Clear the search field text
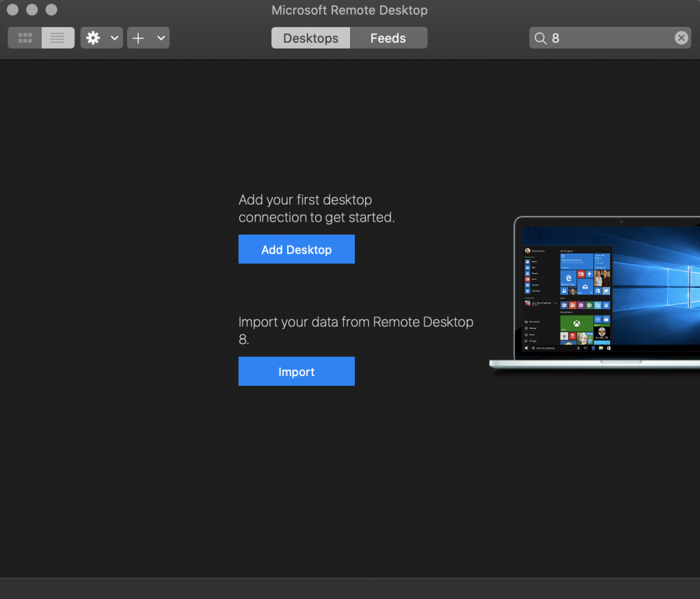 click(x=682, y=38)
